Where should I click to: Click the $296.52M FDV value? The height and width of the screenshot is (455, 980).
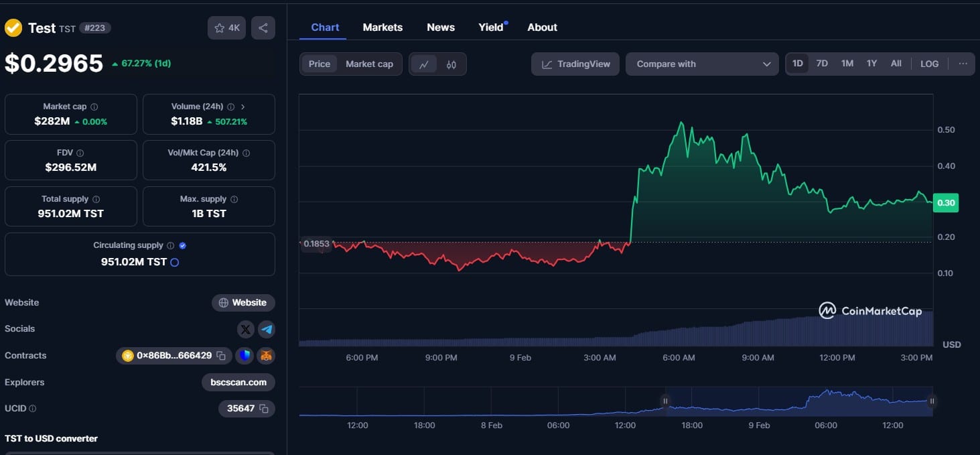[71, 168]
